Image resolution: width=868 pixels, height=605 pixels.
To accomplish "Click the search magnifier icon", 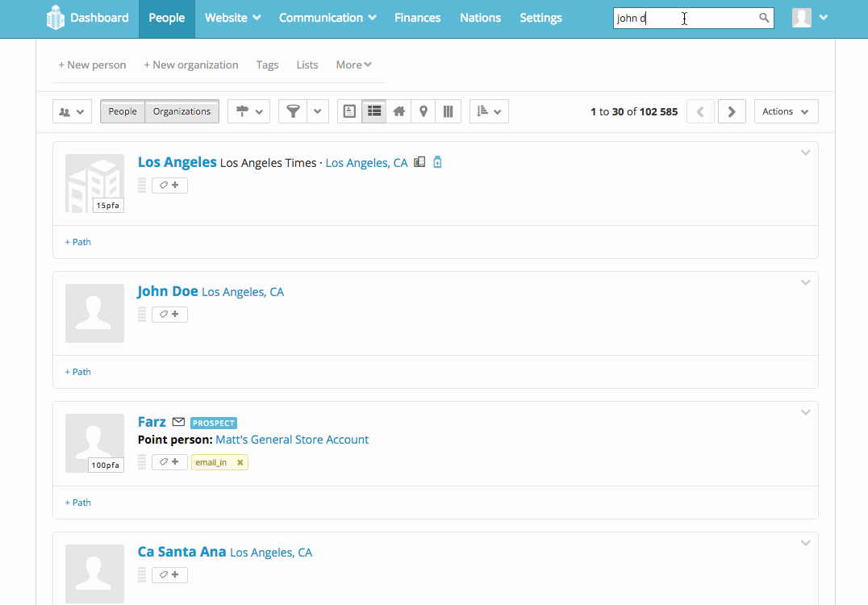I will pos(764,18).
